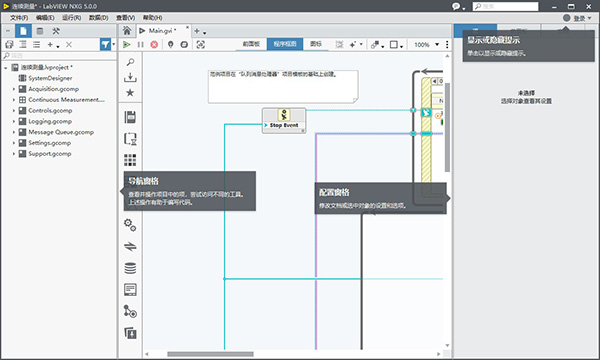Select Settings.gcomp in project tree

coord(49,143)
